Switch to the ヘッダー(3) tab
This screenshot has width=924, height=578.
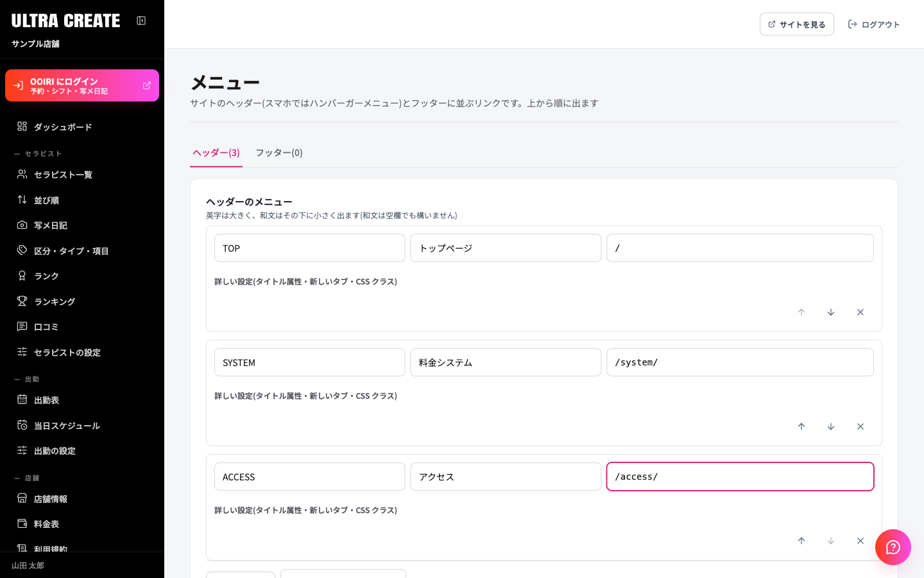216,153
